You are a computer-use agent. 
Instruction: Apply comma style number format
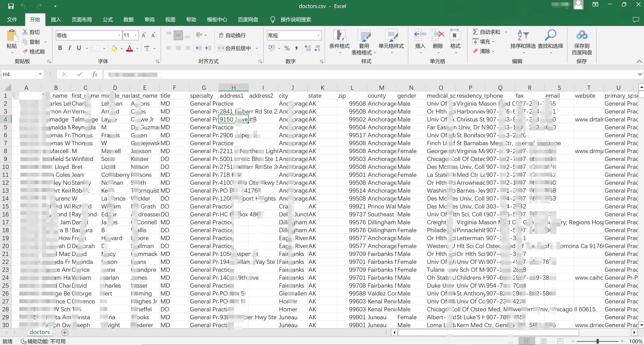coord(297,48)
